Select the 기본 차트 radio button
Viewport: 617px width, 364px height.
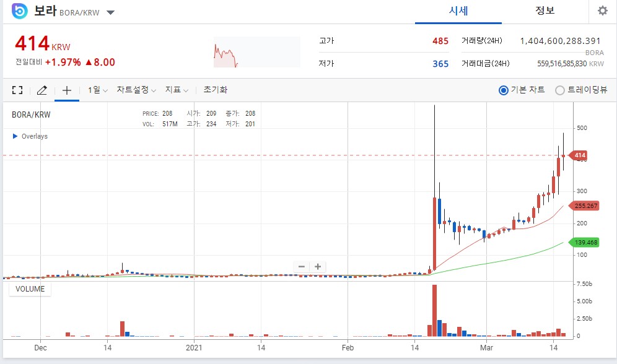point(505,90)
